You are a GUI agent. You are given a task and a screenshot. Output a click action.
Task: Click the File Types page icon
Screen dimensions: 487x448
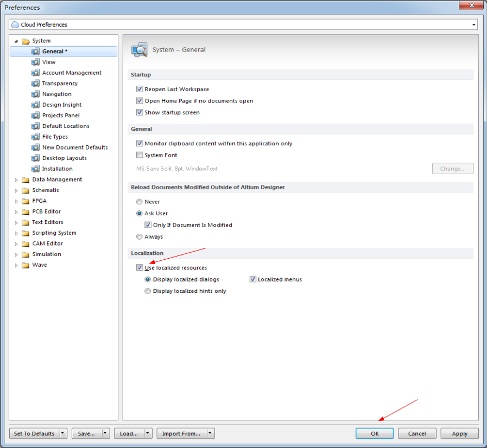pos(35,137)
